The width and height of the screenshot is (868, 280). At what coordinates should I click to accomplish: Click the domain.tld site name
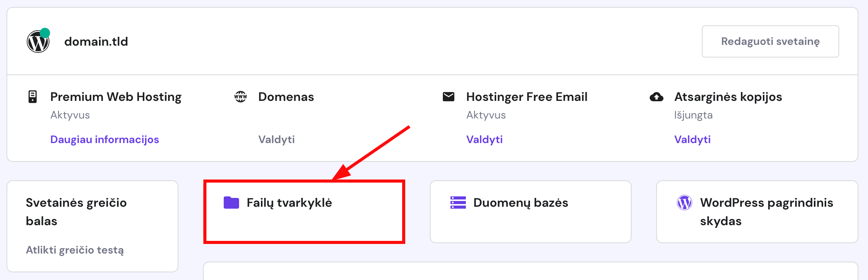coord(96,41)
